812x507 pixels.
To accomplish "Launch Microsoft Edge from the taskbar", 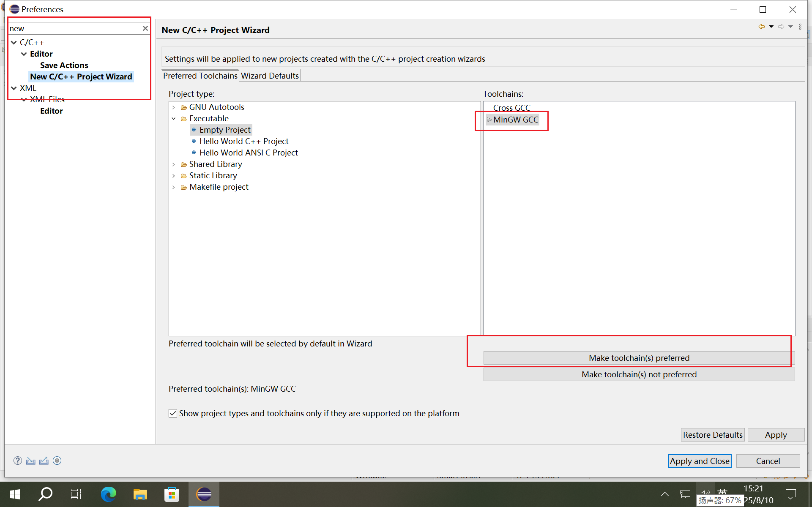I will 109,494.
